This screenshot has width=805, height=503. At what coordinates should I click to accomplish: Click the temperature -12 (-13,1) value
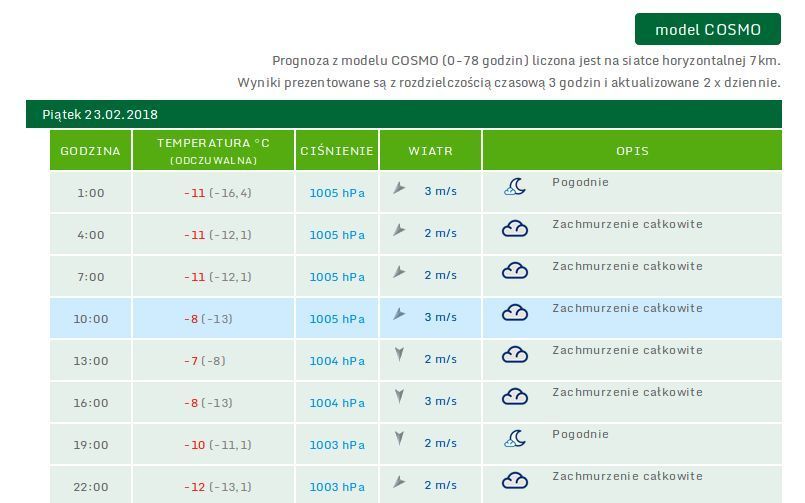click(x=218, y=487)
